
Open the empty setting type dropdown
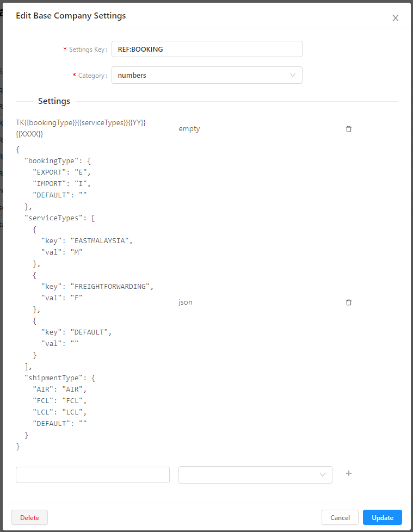255,475
